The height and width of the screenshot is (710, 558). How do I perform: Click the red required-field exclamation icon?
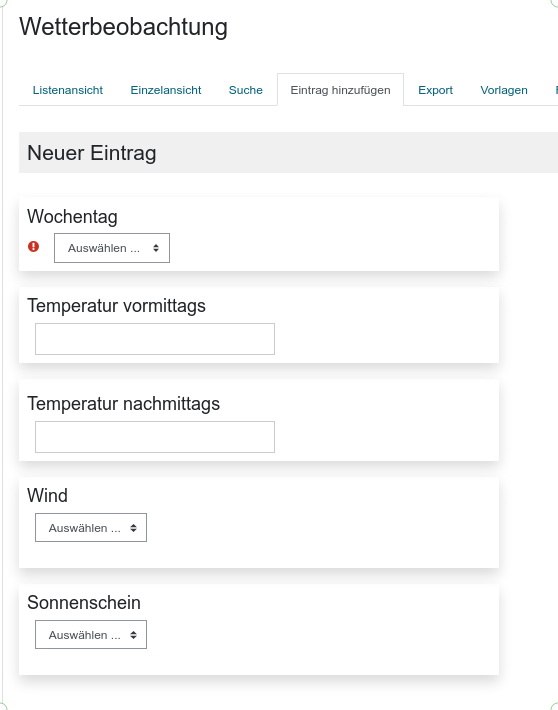(x=34, y=247)
